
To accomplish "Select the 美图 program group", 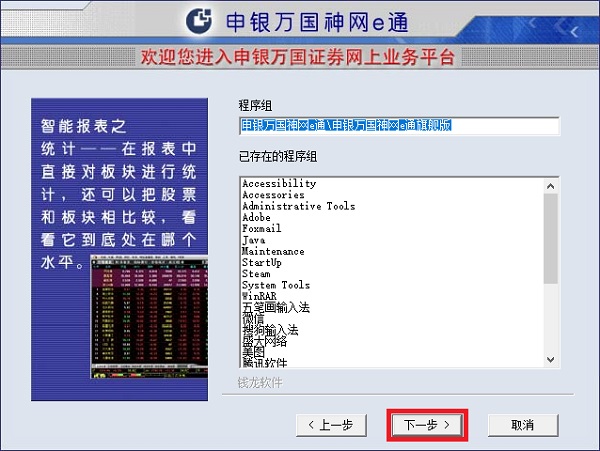I will click(x=253, y=352).
